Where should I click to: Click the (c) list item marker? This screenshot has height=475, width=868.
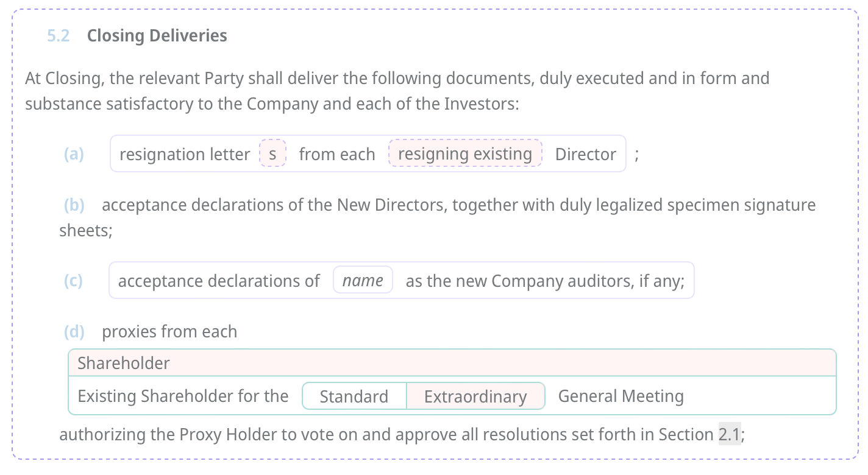pyautogui.click(x=73, y=281)
